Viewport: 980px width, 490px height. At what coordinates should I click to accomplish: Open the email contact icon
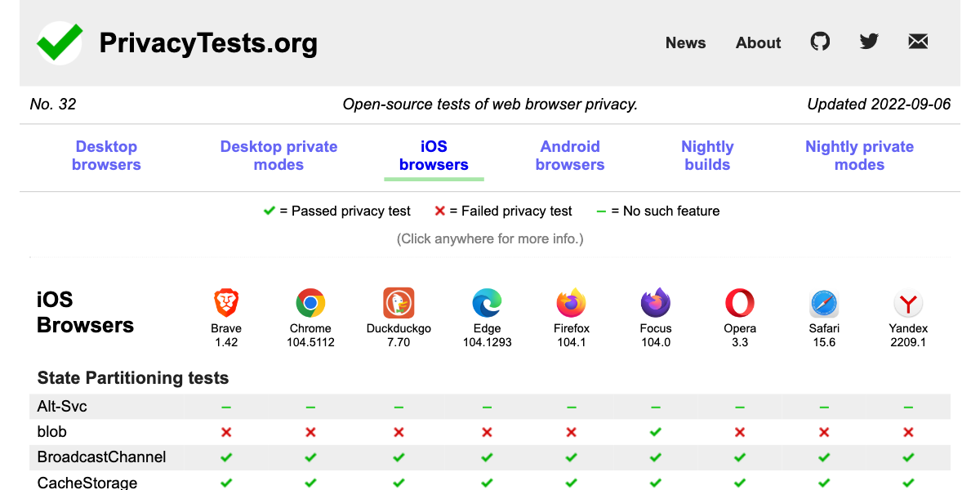pos(918,40)
